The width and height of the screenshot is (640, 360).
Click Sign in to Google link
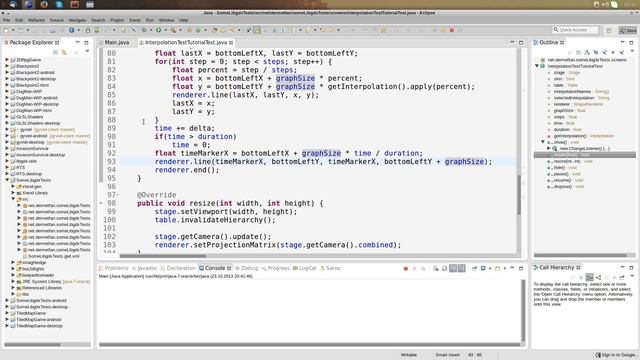pyautogui.click(x=615, y=355)
